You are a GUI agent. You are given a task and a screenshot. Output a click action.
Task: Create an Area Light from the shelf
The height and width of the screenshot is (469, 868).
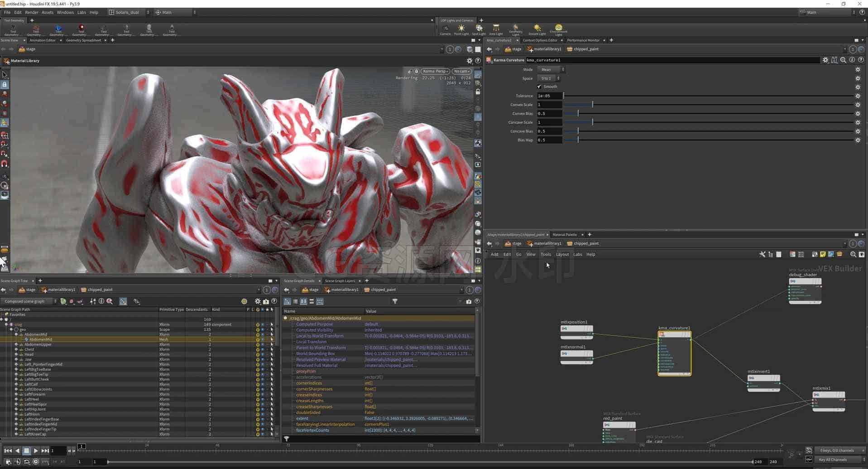point(496,30)
